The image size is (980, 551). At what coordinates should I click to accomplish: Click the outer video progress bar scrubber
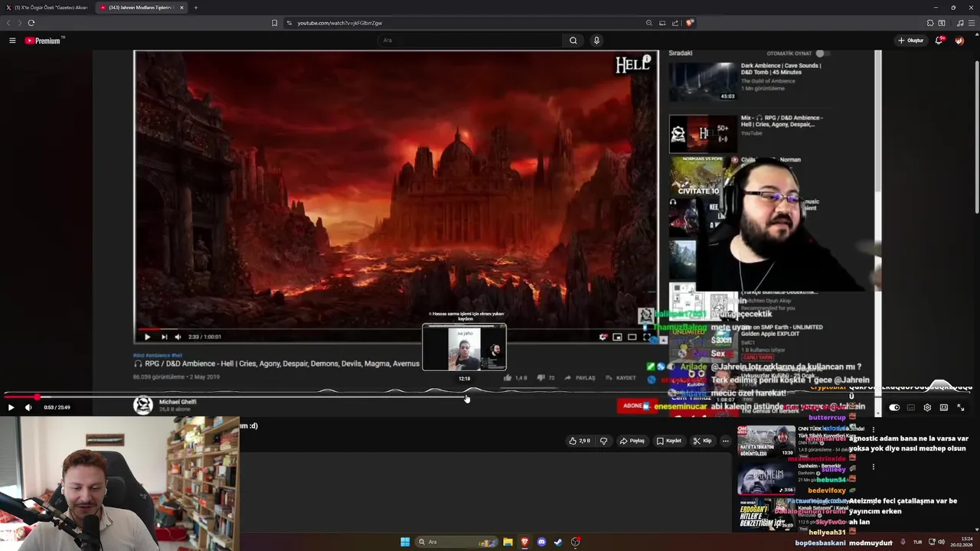[36, 397]
